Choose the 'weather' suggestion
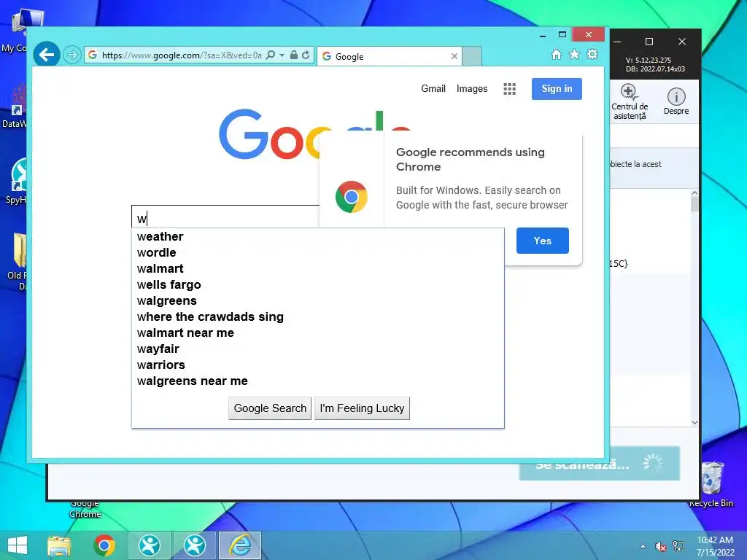This screenshot has width=747, height=560. pos(318,237)
